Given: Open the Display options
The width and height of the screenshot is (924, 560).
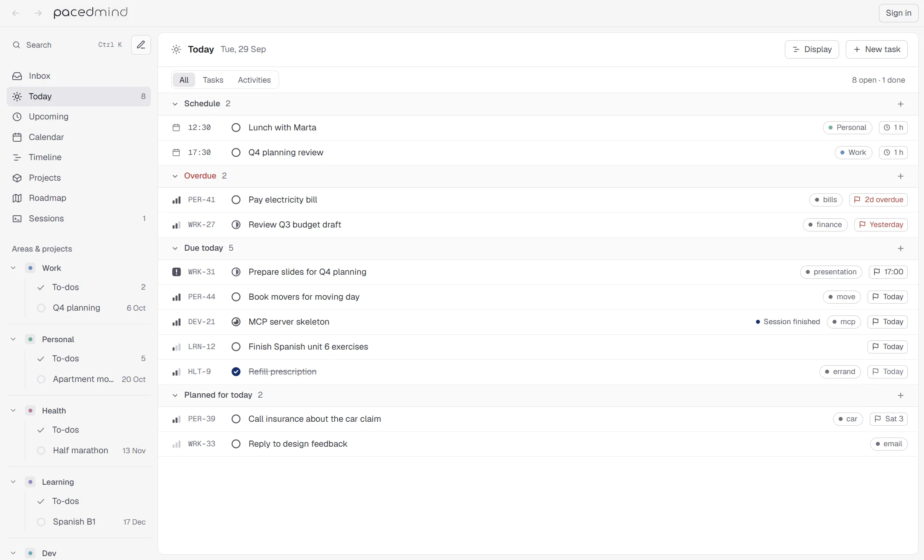Looking at the screenshot, I should pos(812,49).
